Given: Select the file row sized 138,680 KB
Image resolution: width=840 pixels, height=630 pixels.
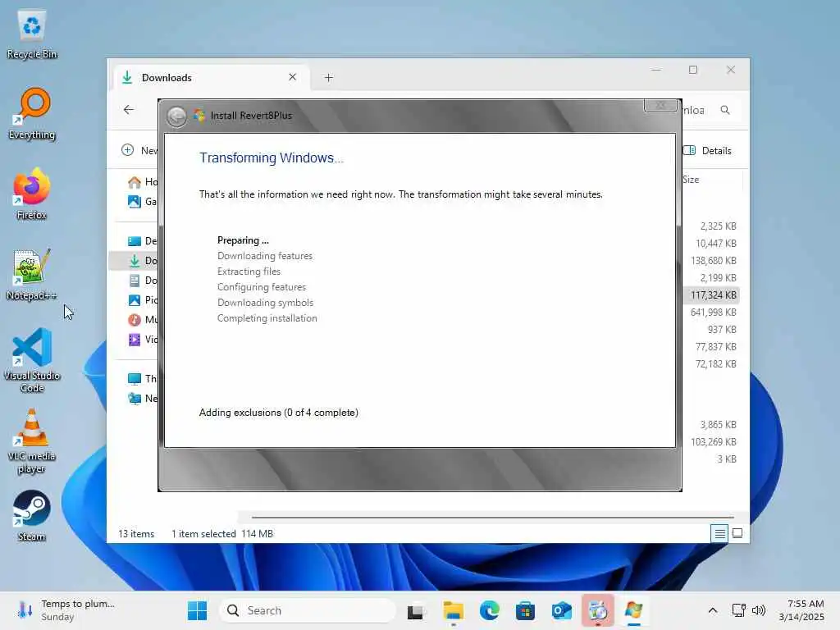Looking at the screenshot, I should click(713, 261).
